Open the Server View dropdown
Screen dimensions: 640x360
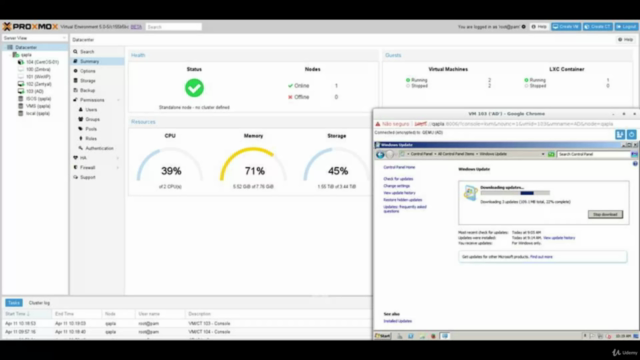(35, 38)
